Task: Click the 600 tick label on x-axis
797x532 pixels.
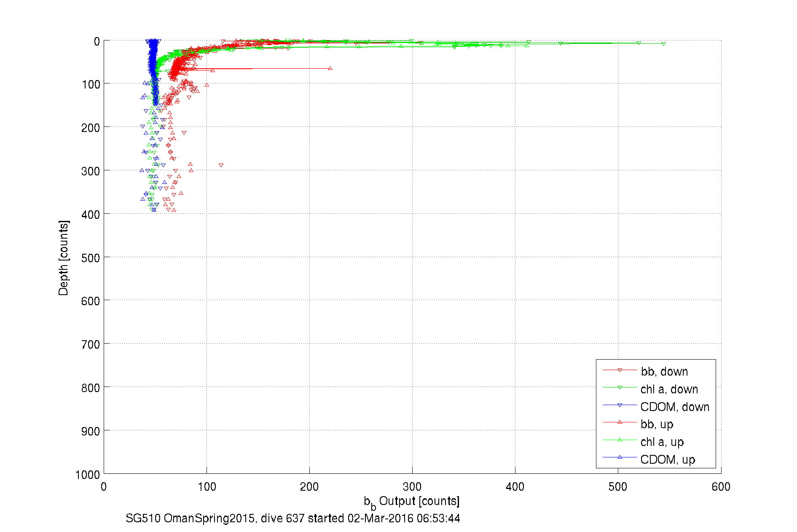Action: pyautogui.click(x=720, y=487)
